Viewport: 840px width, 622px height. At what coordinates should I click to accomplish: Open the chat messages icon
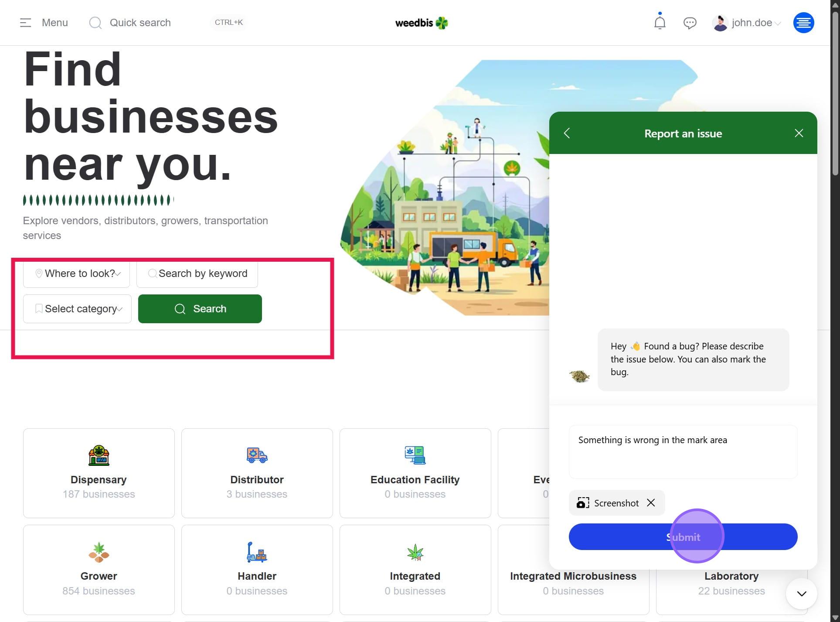689,23
